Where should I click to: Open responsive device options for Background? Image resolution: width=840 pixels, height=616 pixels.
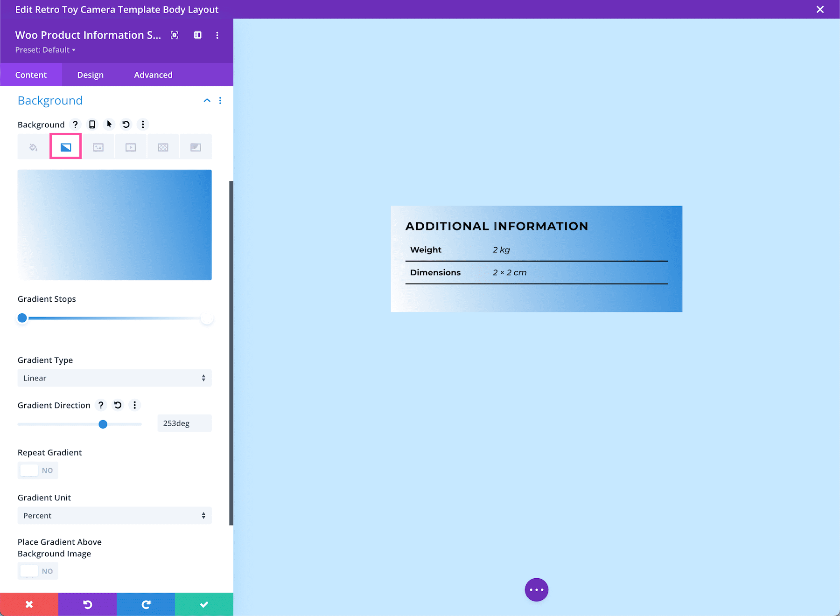coord(92,124)
